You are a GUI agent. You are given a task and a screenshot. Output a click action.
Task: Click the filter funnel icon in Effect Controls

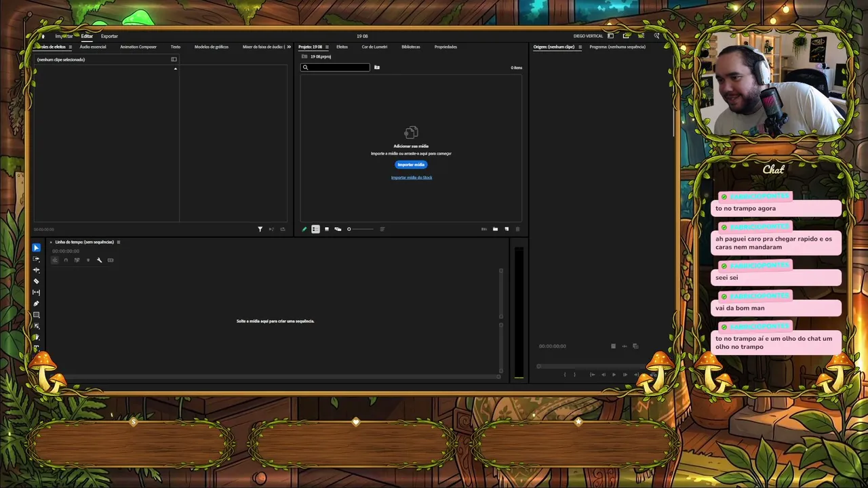pos(260,229)
